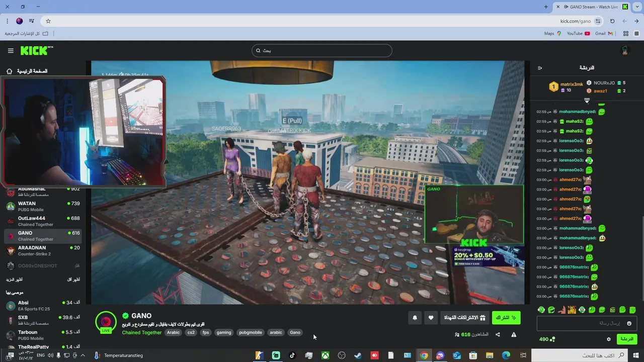Share the stream using share icon
Screen dimensions: 644x362
pyautogui.click(x=498, y=334)
